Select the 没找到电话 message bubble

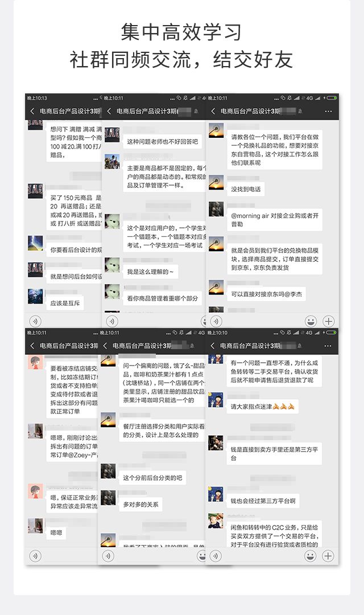(x=246, y=190)
